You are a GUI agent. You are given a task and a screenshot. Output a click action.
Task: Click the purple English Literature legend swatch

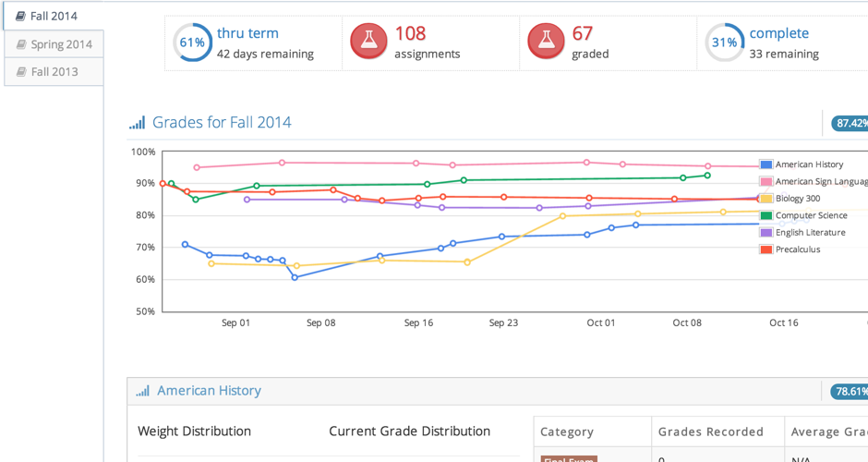[x=766, y=233]
